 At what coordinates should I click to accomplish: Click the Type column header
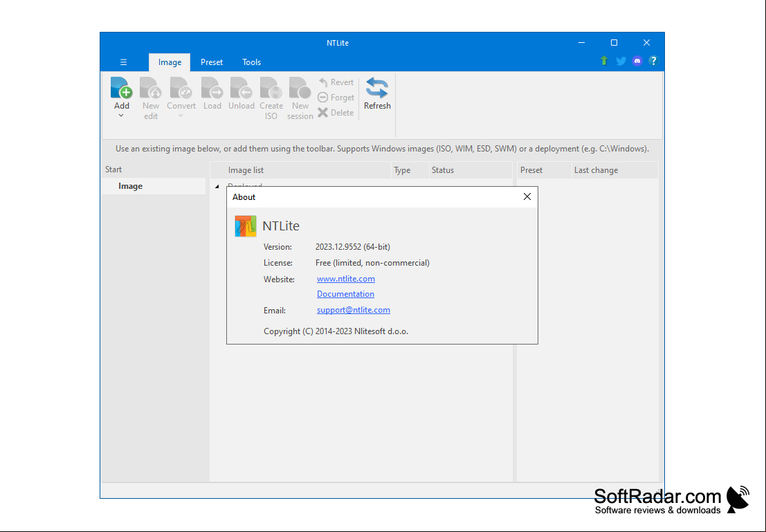tap(410, 170)
